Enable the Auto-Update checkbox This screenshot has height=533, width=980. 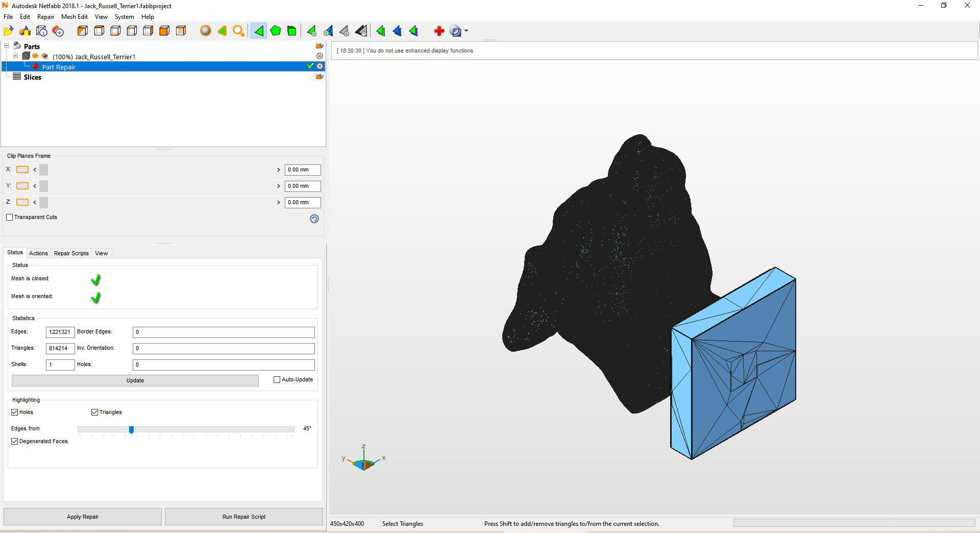click(x=277, y=380)
